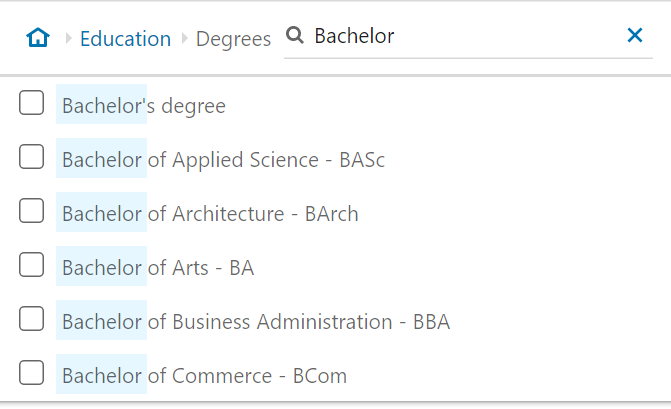Check the Bachelor of Arts box

pyautogui.click(x=31, y=264)
